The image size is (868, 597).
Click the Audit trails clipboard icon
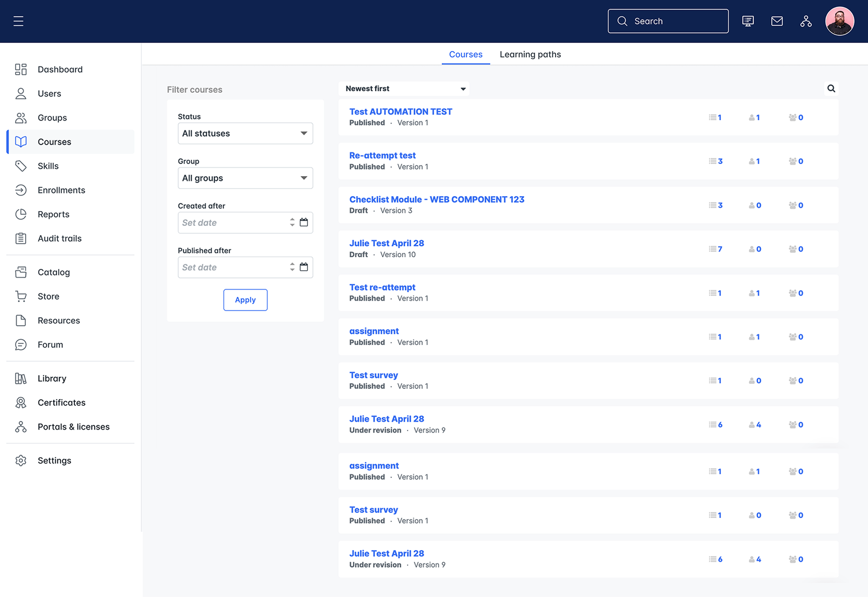tap(21, 238)
